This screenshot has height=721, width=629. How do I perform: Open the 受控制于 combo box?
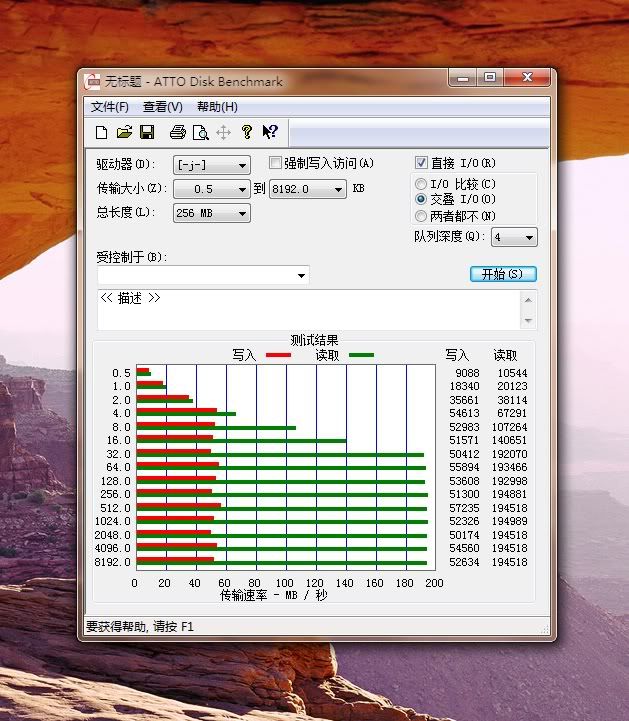pos(203,275)
